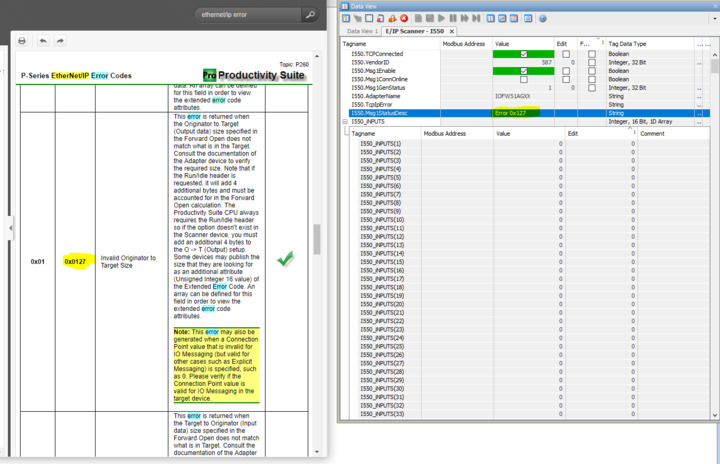Image resolution: width=720 pixels, height=464 pixels.
Task: Click the Tag Data Type column header
Action: coord(649,44)
